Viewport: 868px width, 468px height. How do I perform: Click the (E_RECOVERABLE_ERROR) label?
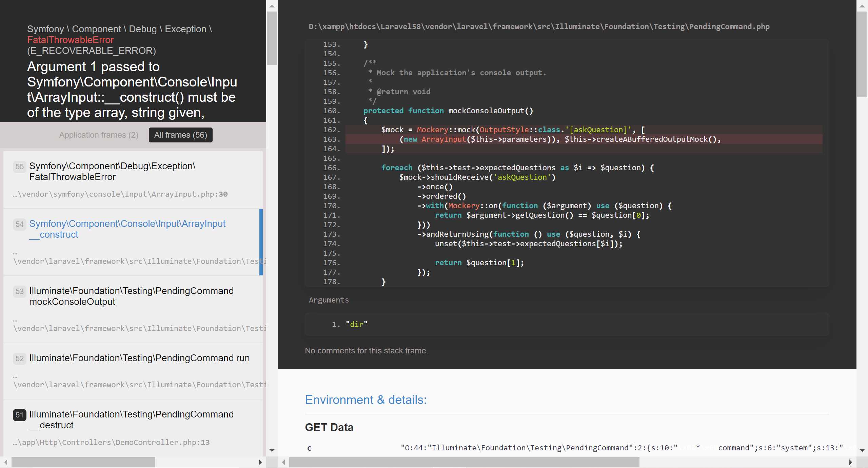92,51
